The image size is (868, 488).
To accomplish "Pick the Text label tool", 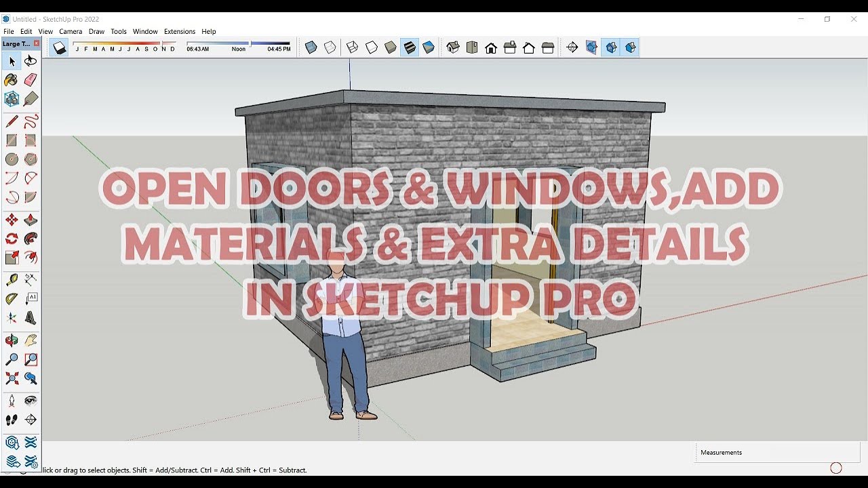I will [31, 299].
